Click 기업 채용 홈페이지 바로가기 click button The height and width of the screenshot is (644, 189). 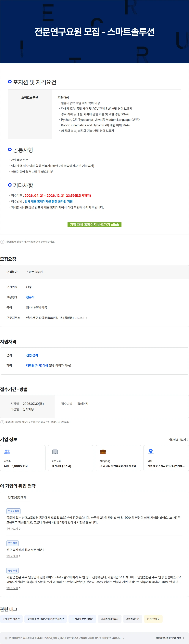point(94,225)
